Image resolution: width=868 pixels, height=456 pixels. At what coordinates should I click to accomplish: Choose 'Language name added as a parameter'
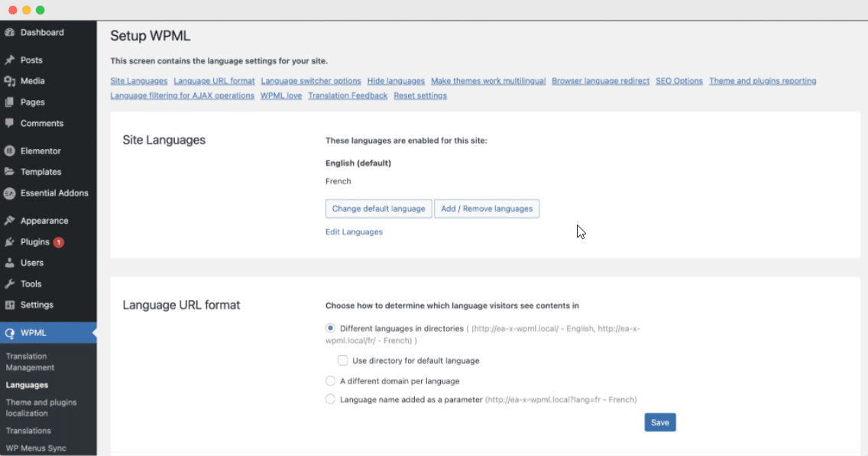pyautogui.click(x=330, y=399)
